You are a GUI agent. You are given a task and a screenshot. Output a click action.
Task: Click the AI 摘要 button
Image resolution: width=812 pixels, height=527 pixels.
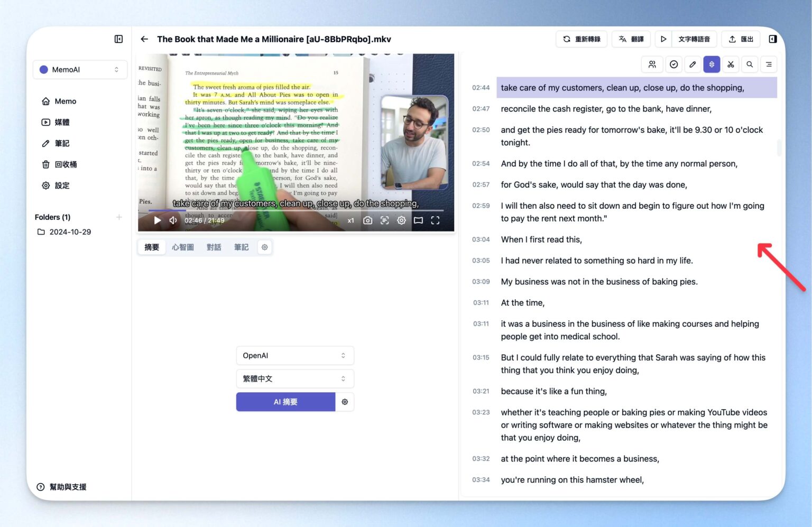pos(285,402)
